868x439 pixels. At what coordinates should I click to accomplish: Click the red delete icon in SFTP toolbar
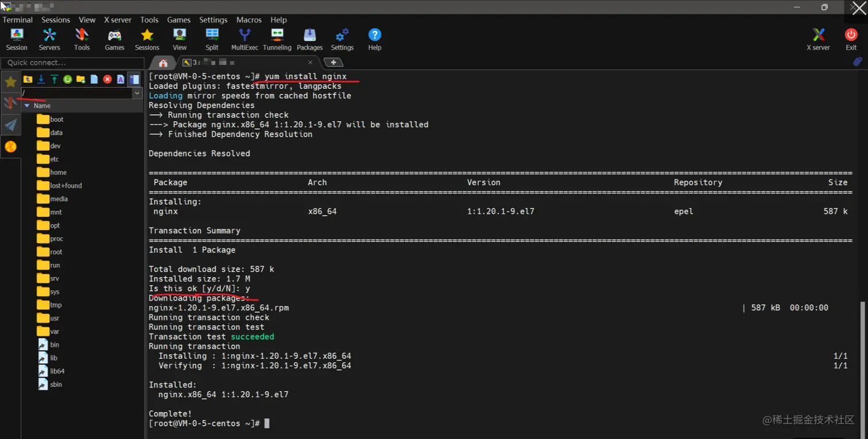(107, 79)
